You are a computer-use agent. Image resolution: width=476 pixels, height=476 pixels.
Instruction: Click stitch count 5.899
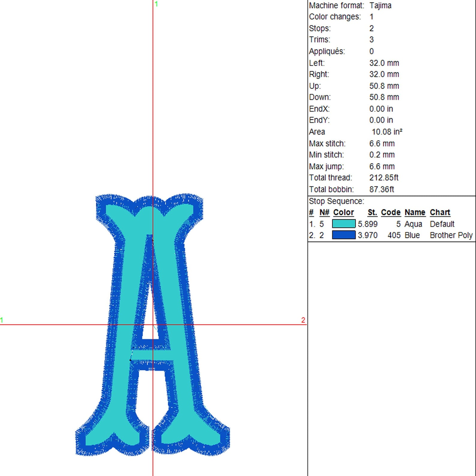[x=367, y=224]
